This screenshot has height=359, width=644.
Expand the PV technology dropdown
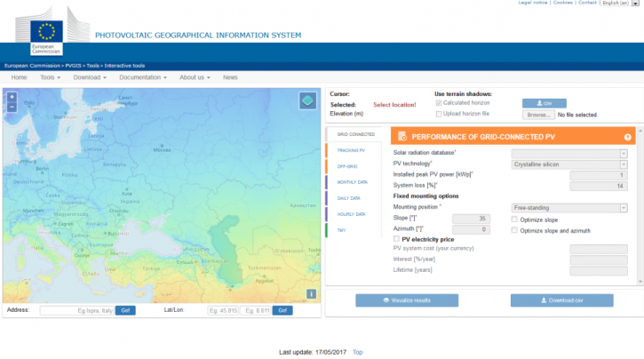click(569, 164)
